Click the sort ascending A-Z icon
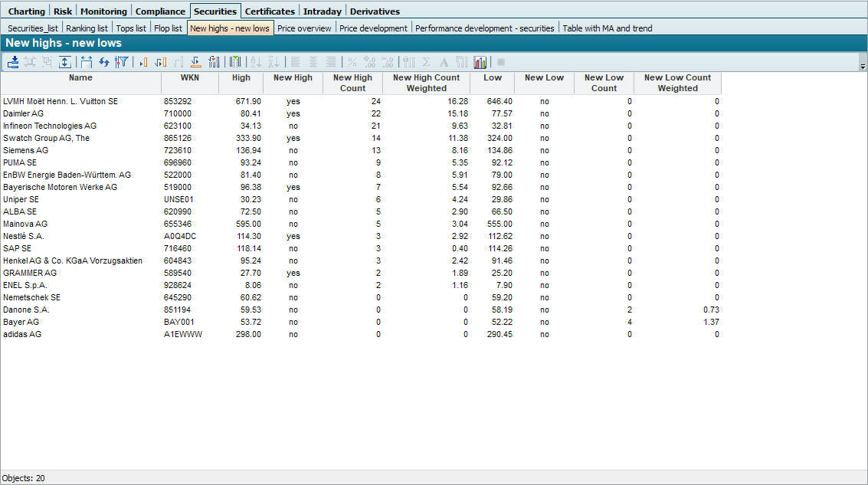This screenshot has height=485, width=868. pos(256,62)
